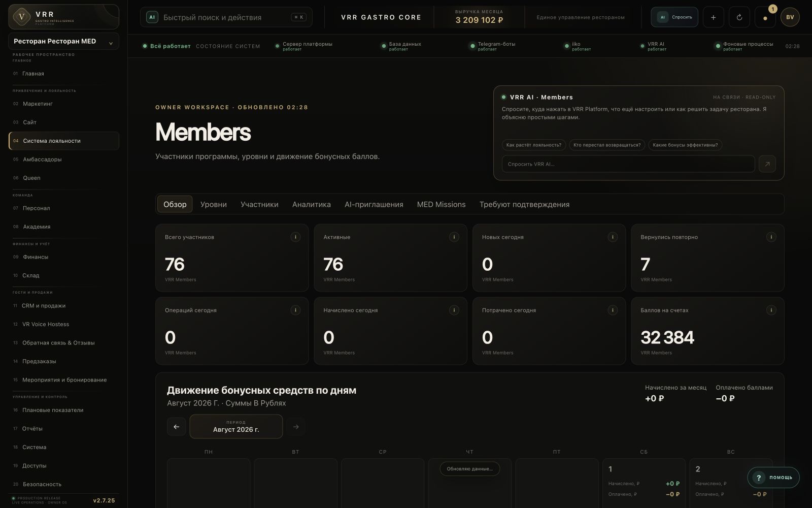The height and width of the screenshot is (508, 812).
Task: Open the BV user avatar menu
Action: tap(790, 17)
